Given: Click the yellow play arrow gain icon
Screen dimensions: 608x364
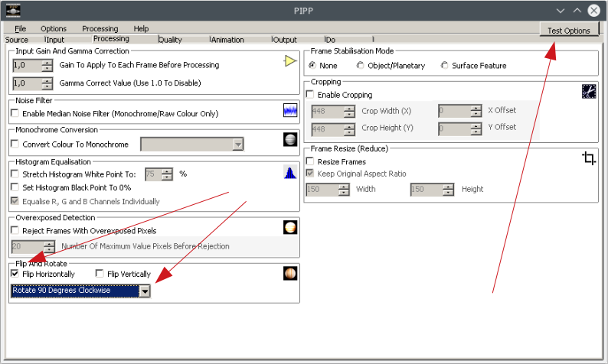Looking at the screenshot, I should click(289, 62).
